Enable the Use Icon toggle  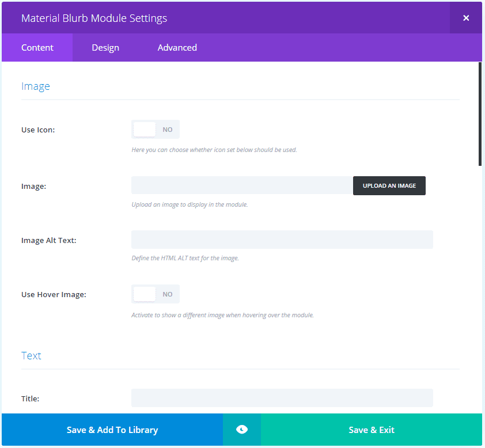pyautogui.click(x=156, y=130)
